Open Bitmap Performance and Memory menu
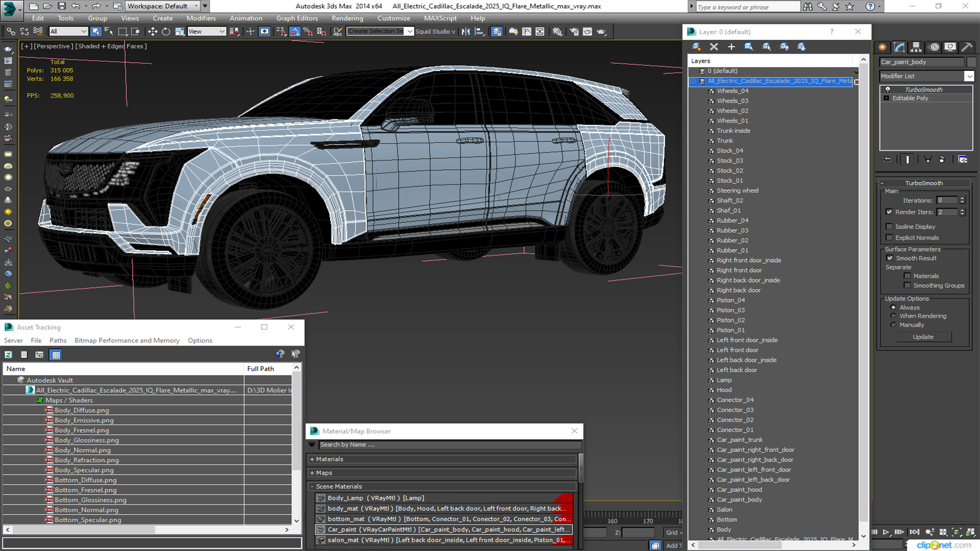The image size is (980, 551). tap(127, 341)
